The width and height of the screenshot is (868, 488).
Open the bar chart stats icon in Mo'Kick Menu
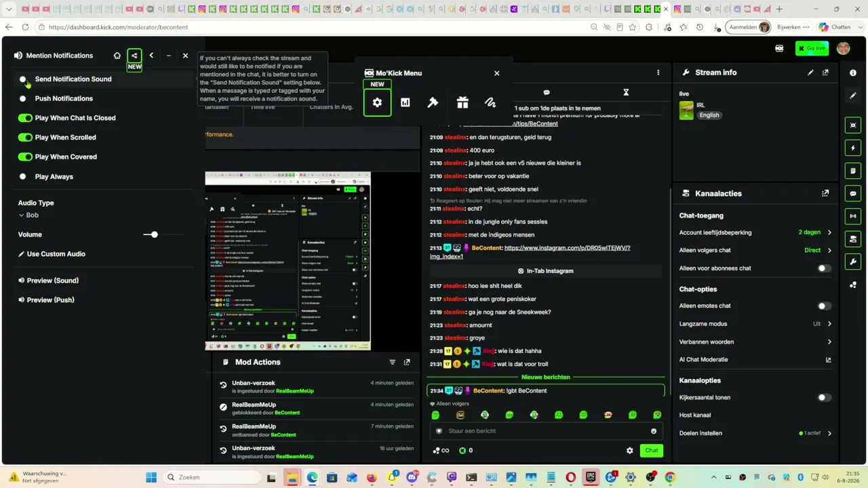(406, 102)
